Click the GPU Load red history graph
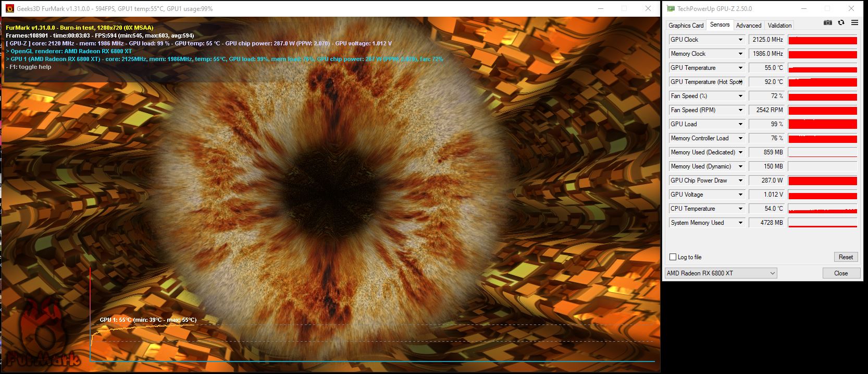Screen dimensions: 868x374 click(x=822, y=124)
